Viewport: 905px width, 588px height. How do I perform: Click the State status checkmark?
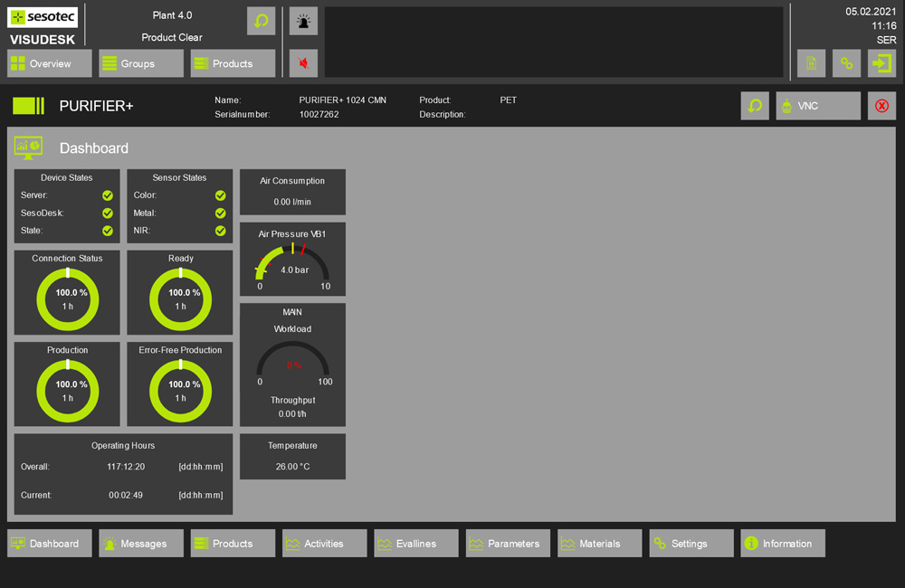(108, 231)
